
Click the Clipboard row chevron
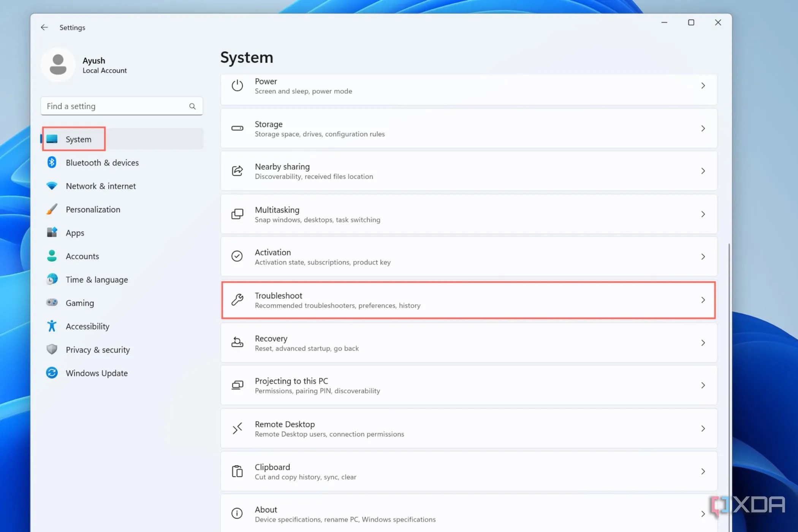[703, 471]
